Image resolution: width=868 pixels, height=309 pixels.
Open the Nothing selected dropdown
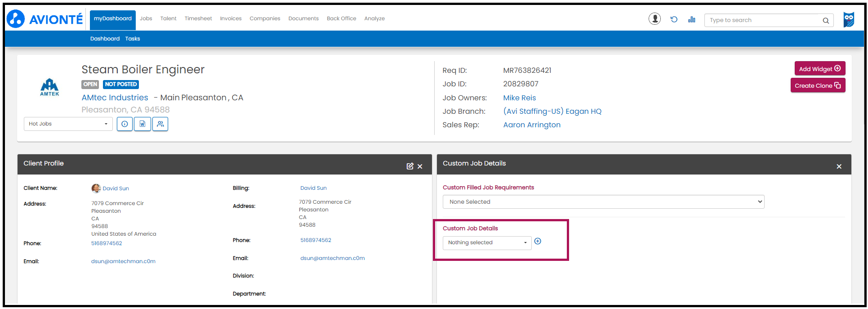pyautogui.click(x=487, y=243)
